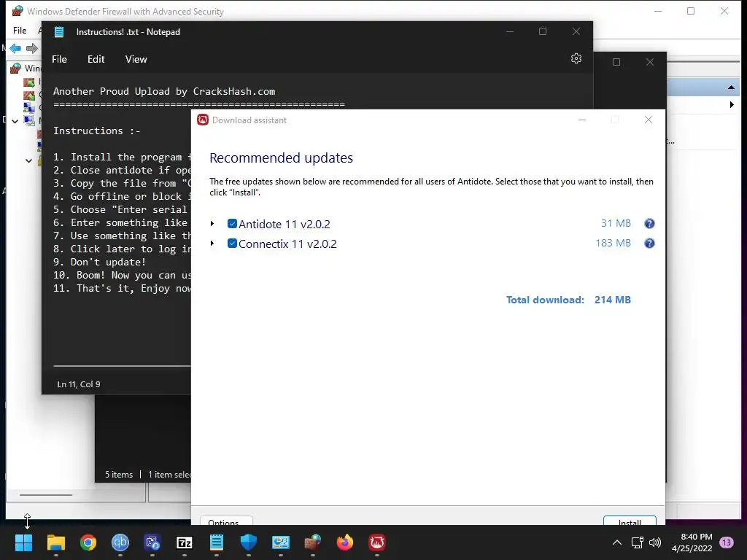747x560 pixels.
Task: Check the Antidote 11 v2.0.2 checkbox
Action: tap(232, 223)
